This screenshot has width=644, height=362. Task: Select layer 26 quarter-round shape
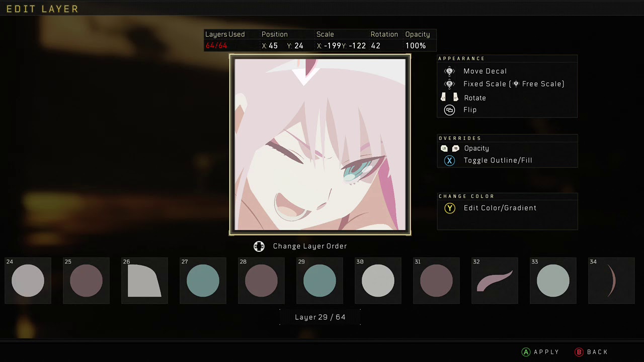[x=144, y=281]
